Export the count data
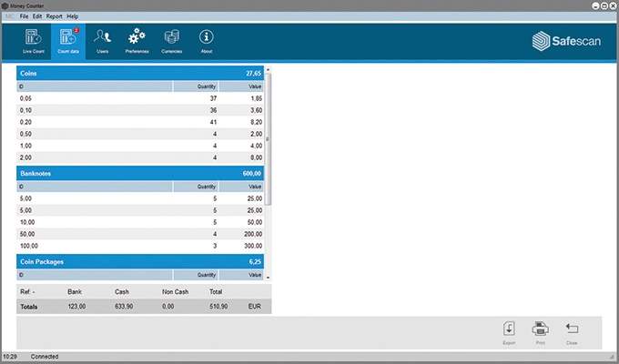This screenshot has height=364, width=619. click(509, 331)
